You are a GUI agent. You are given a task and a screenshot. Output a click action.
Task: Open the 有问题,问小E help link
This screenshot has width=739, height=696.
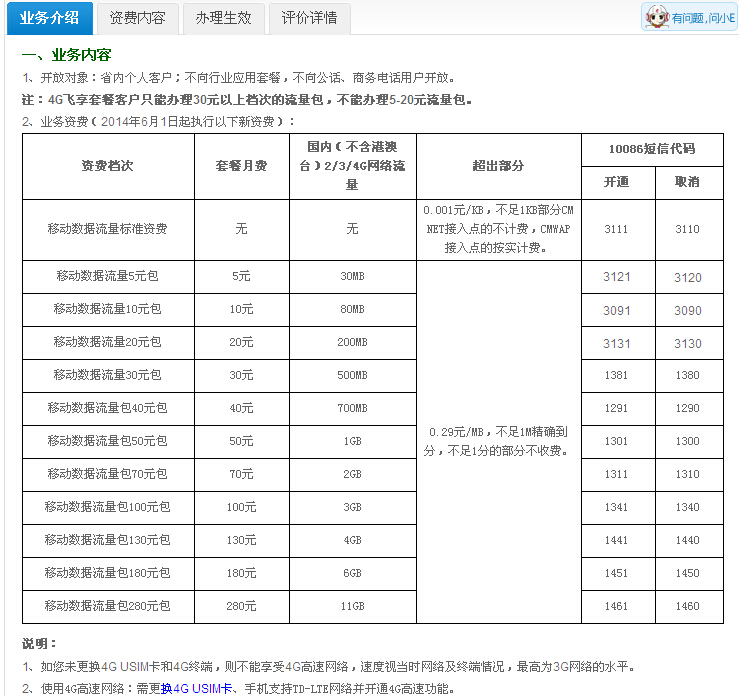click(703, 18)
